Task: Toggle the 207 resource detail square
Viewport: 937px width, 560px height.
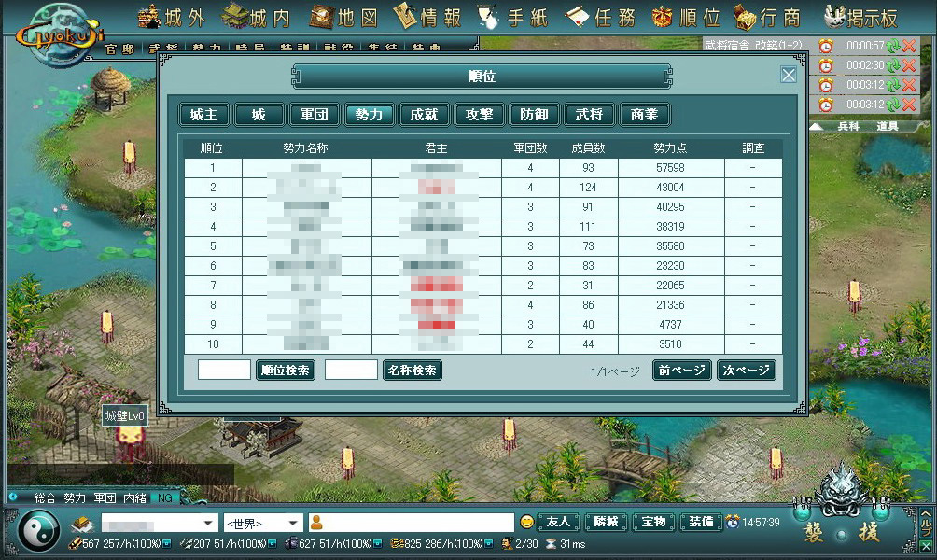Action: tap(273, 544)
